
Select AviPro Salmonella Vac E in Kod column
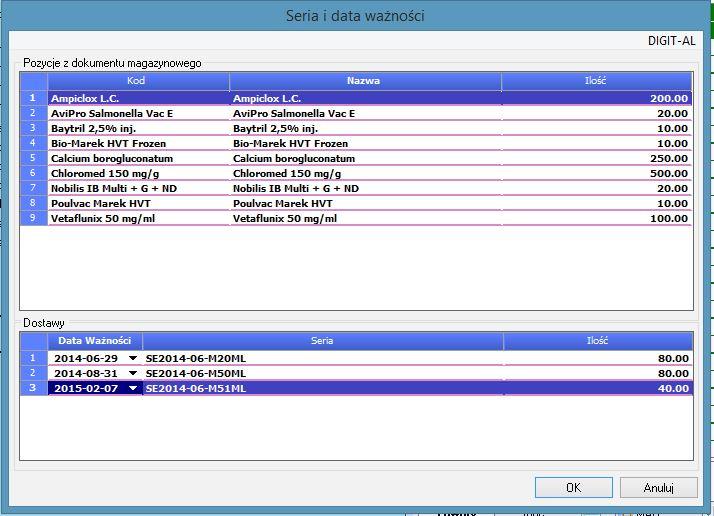click(x=138, y=113)
